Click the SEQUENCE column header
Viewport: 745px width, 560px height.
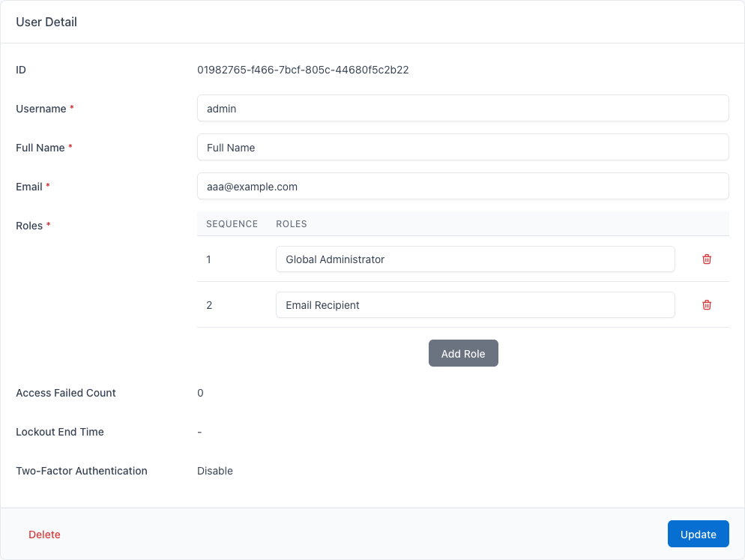pos(232,224)
